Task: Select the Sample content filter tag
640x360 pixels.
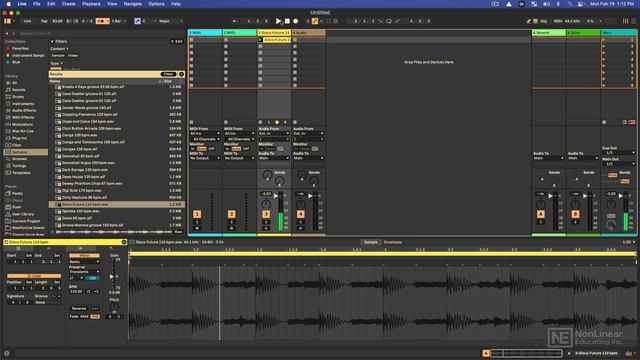Action: [x=58, y=56]
